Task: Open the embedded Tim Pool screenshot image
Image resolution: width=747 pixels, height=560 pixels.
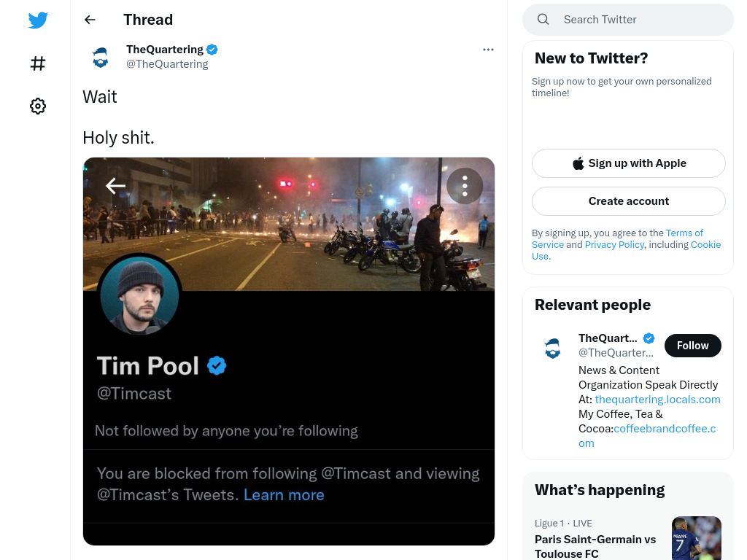Action: tap(289, 351)
